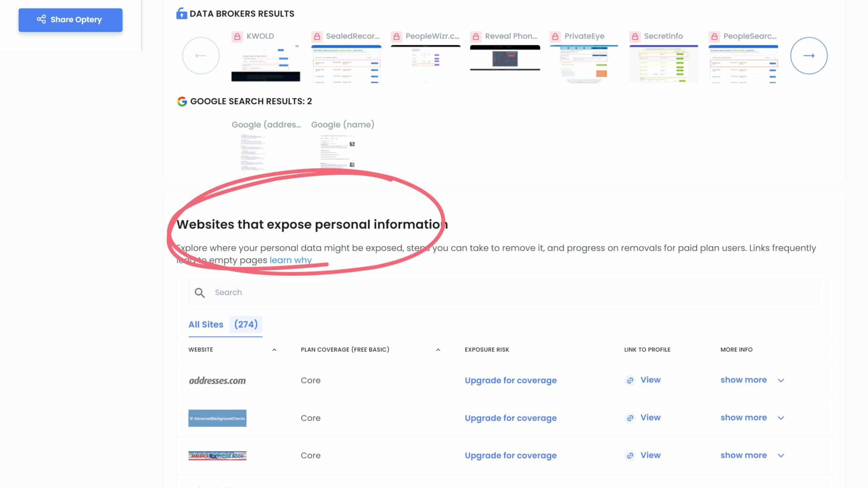
Task: Open the Google (addres... result thumbnail
Action: pos(253,152)
